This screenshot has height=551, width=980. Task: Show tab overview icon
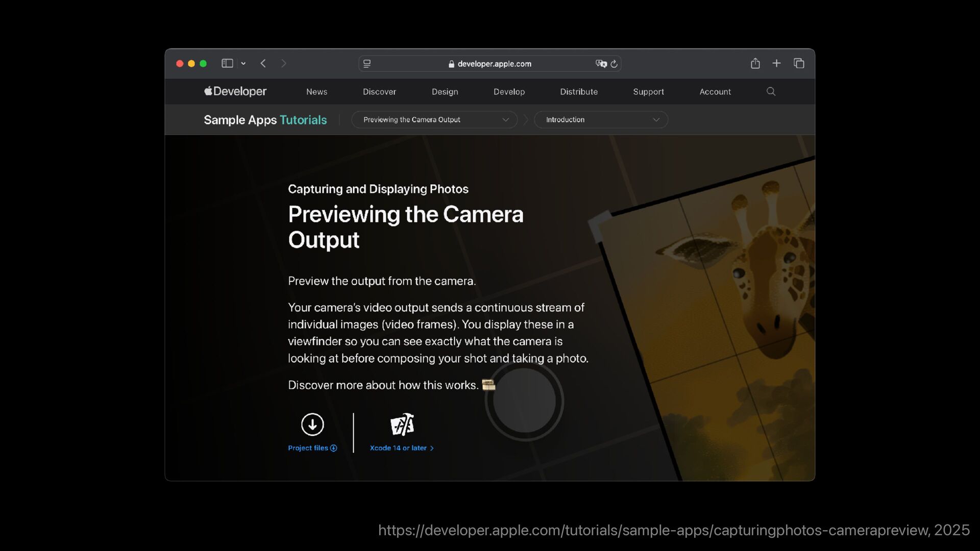coord(799,63)
